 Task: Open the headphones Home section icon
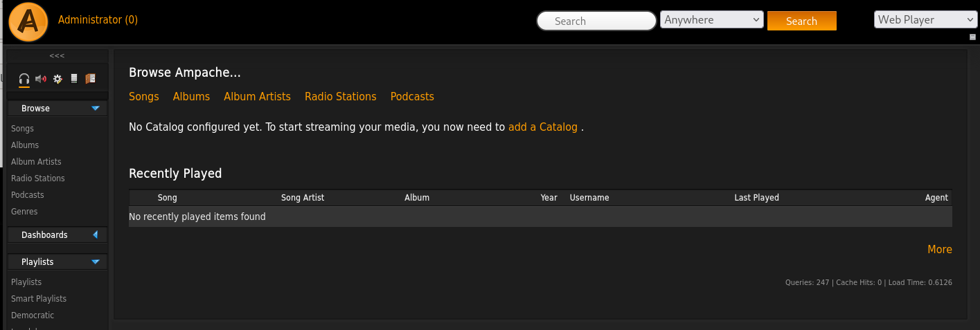point(24,79)
